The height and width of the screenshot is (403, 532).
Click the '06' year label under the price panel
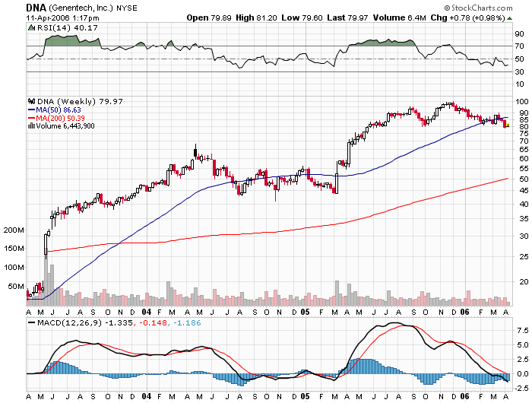pyautogui.click(x=464, y=312)
